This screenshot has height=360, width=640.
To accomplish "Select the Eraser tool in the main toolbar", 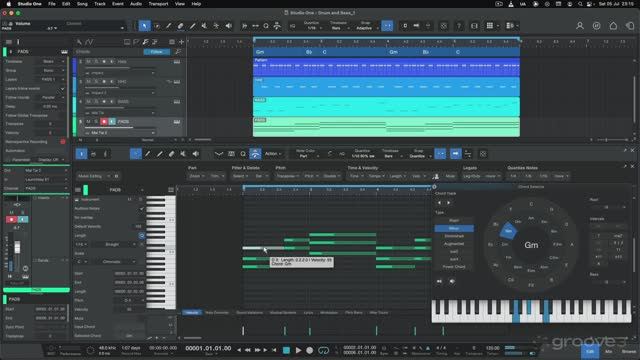I will point(180,26).
